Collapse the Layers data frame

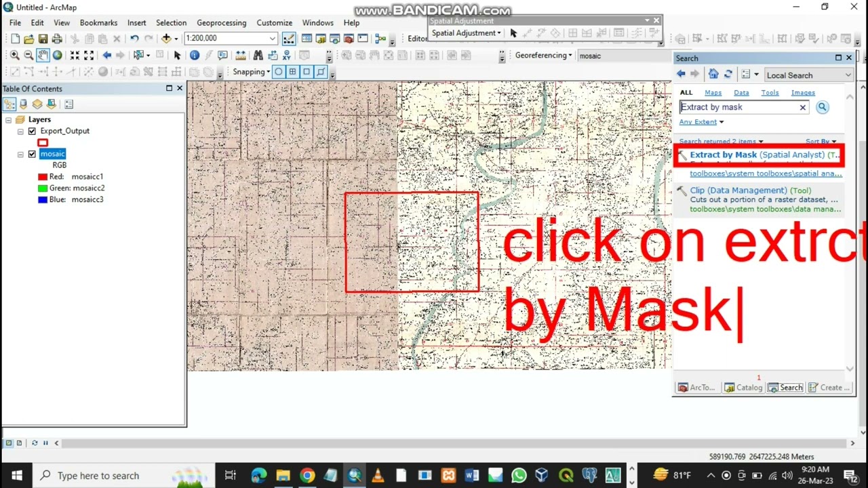click(8, 120)
